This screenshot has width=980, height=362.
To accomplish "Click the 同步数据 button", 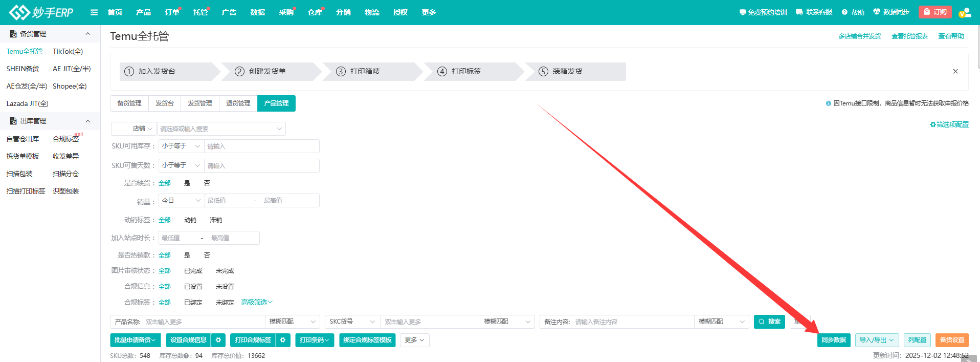I will pos(834,340).
